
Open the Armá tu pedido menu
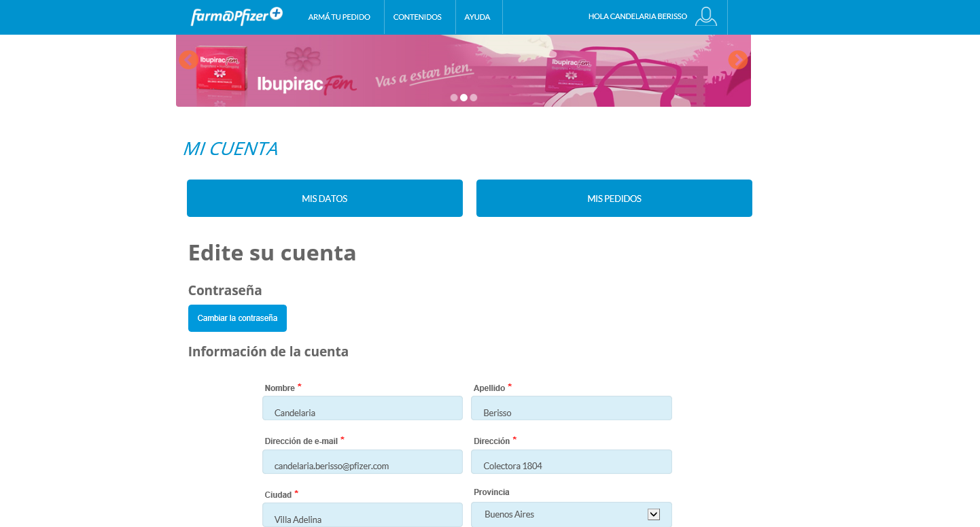pyautogui.click(x=339, y=17)
